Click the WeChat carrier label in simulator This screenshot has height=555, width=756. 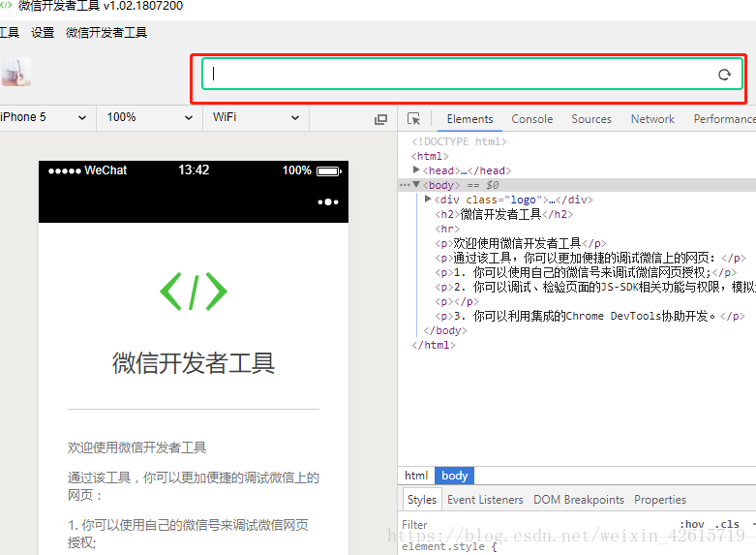point(106,170)
